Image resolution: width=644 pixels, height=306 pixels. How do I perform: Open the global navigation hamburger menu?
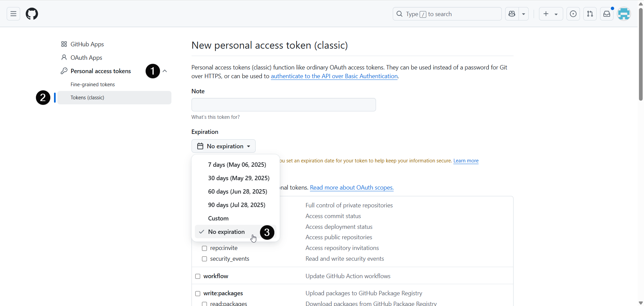(13, 14)
